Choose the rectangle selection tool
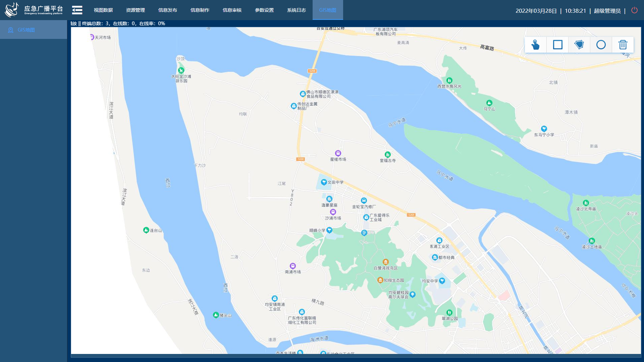Viewport: 644px width, 362px height. [557, 45]
